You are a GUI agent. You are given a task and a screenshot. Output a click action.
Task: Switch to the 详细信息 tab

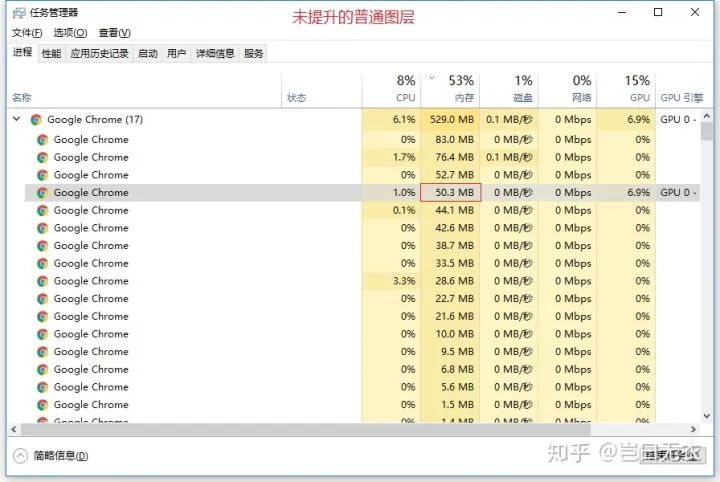(215, 54)
